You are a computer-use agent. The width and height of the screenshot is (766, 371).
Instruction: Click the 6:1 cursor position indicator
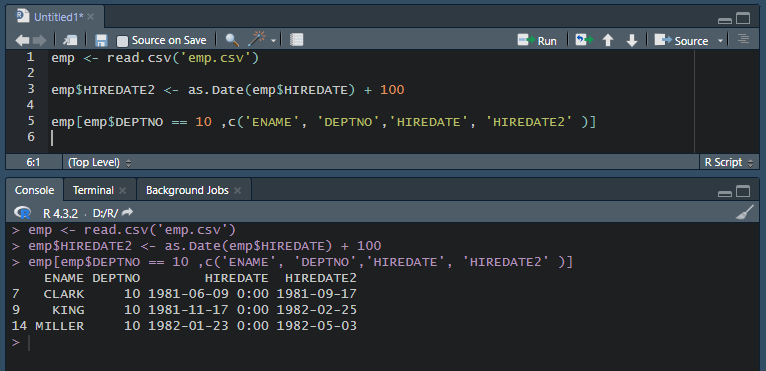pyautogui.click(x=33, y=162)
